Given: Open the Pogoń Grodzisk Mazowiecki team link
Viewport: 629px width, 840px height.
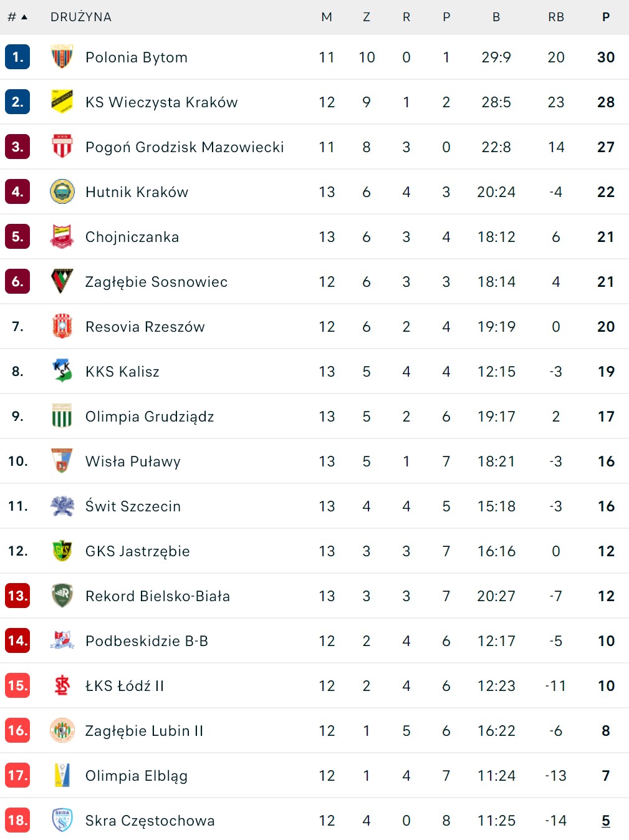Looking at the screenshot, I should [185, 147].
